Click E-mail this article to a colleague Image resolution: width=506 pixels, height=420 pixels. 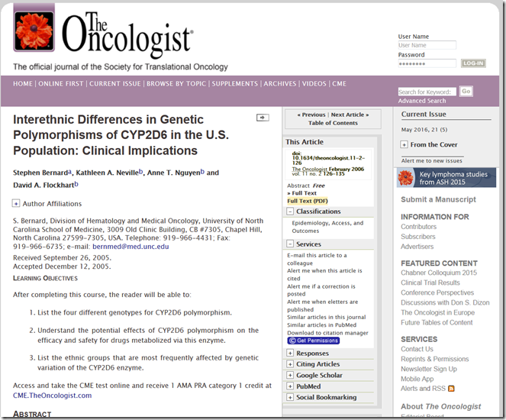point(317,259)
